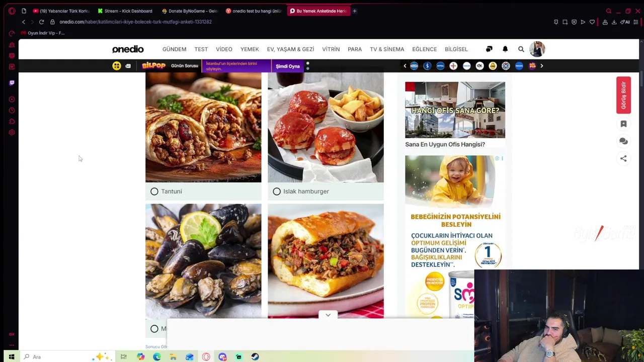Click the heart icon in browser toolbar
This screenshot has width=644, height=362.
pos(592,22)
